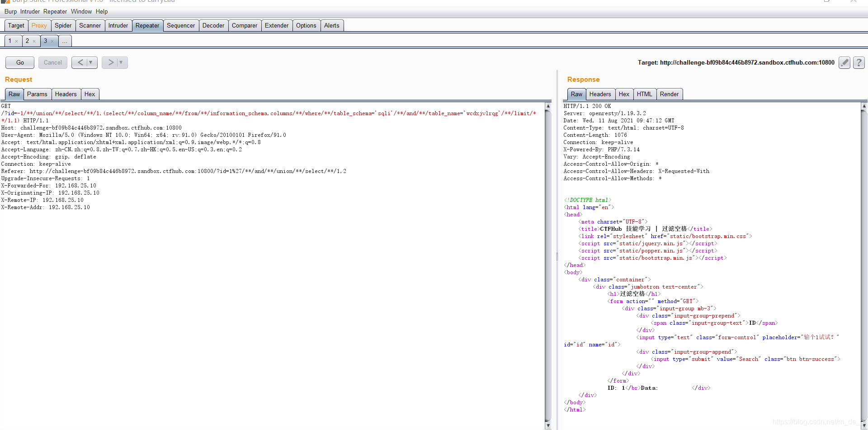Click the X-Forwarded-For header line
Screen dimensions: 868x430
click(48, 186)
